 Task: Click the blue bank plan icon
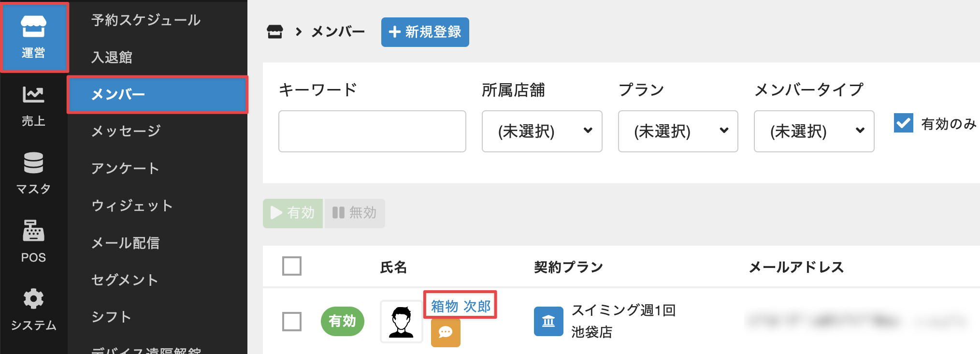[548, 321]
